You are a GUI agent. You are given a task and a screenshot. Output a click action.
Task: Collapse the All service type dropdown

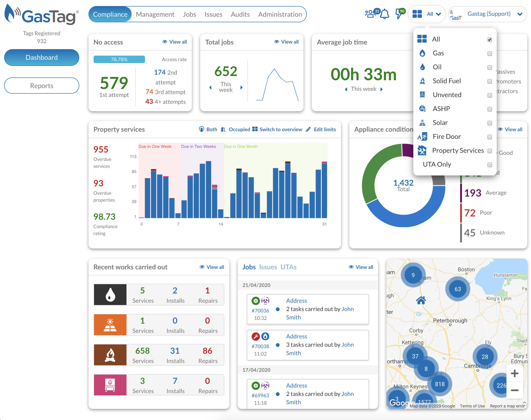coord(427,14)
